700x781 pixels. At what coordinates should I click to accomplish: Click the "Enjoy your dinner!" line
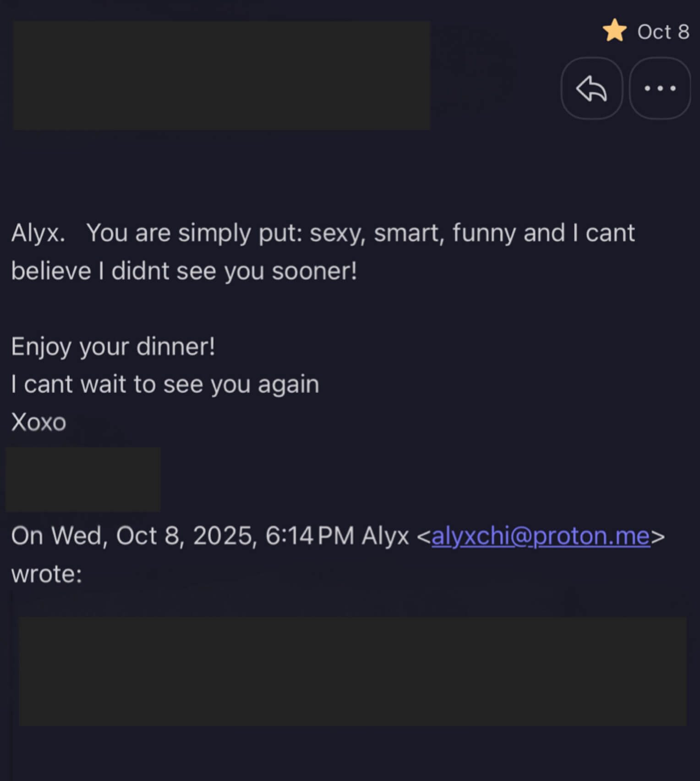pyautogui.click(x=113, y=346)
